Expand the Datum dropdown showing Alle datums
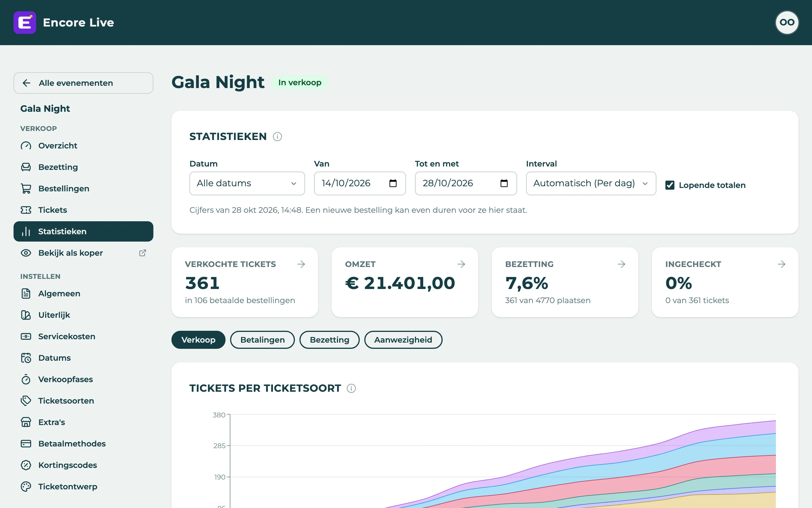Screen dimensions: 812x508 point(247,183)
